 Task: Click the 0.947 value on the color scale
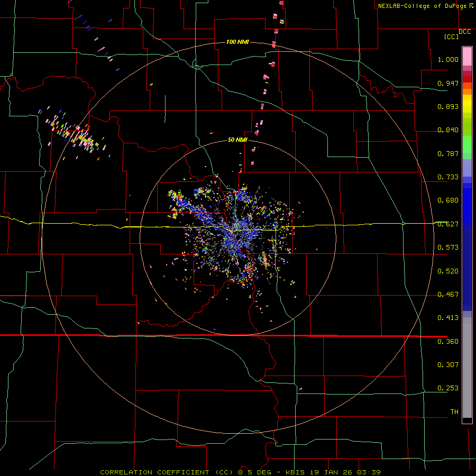[448, 83]
